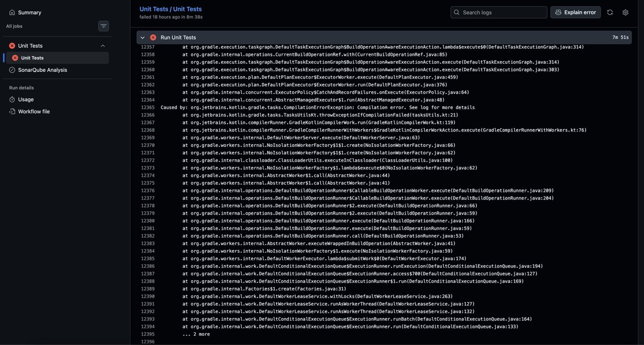Click failed status icon beside Unit Tests group
This screenshot has height=345, width=644.
(12, 46)
